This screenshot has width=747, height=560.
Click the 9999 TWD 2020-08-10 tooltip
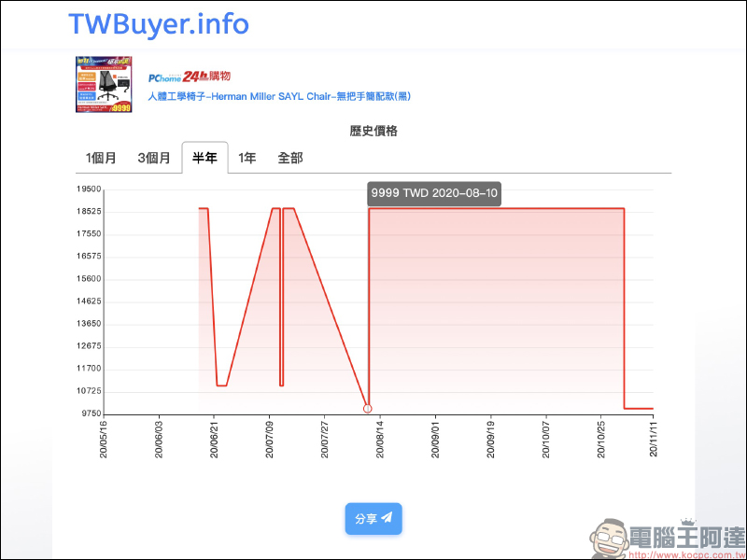tap(434, 193)
